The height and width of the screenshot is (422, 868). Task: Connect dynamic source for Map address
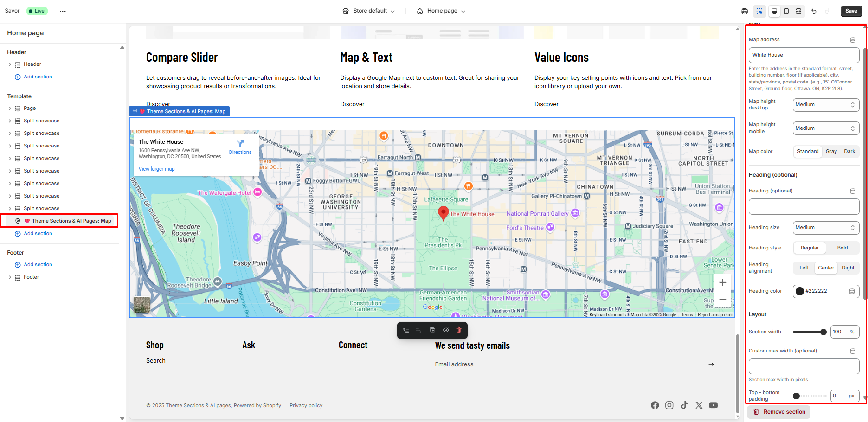(x=853, y=40)
